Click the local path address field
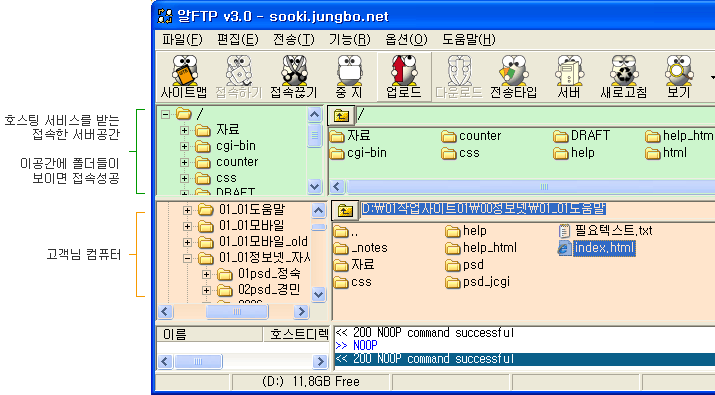 483,209
